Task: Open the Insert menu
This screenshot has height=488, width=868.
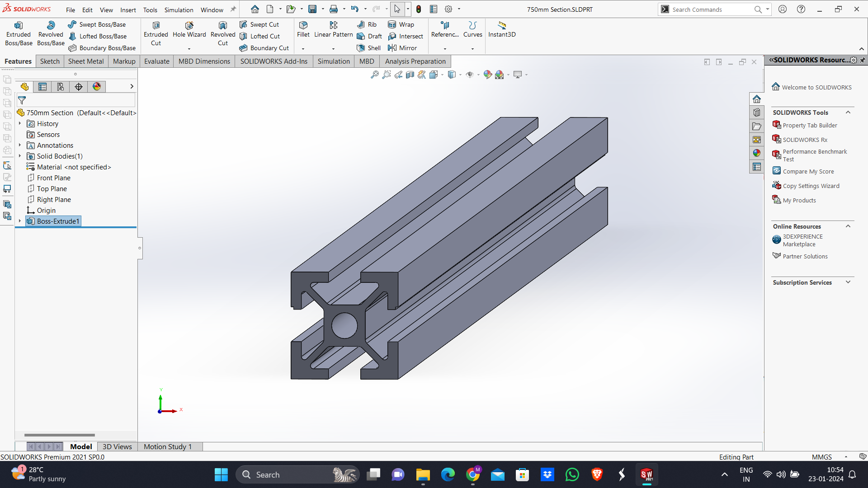Action: coord(128,9)
